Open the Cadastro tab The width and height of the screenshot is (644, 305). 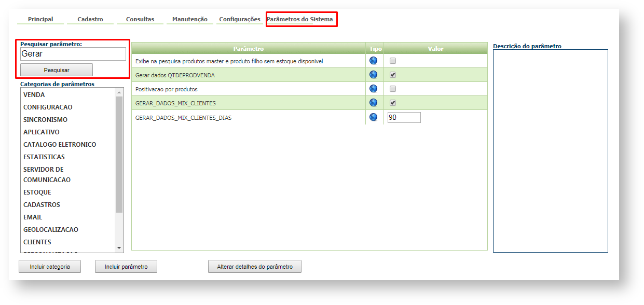(90, 19)
